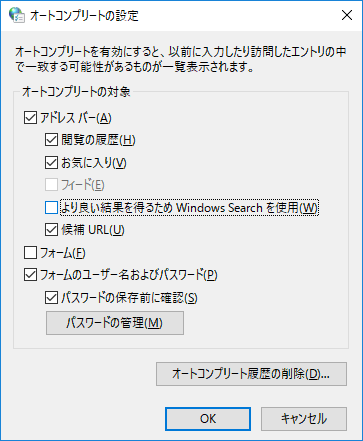Viewport: 363px width, 441px height.
Task: Confirm settings with the OK button
Action: click(208, 419)
